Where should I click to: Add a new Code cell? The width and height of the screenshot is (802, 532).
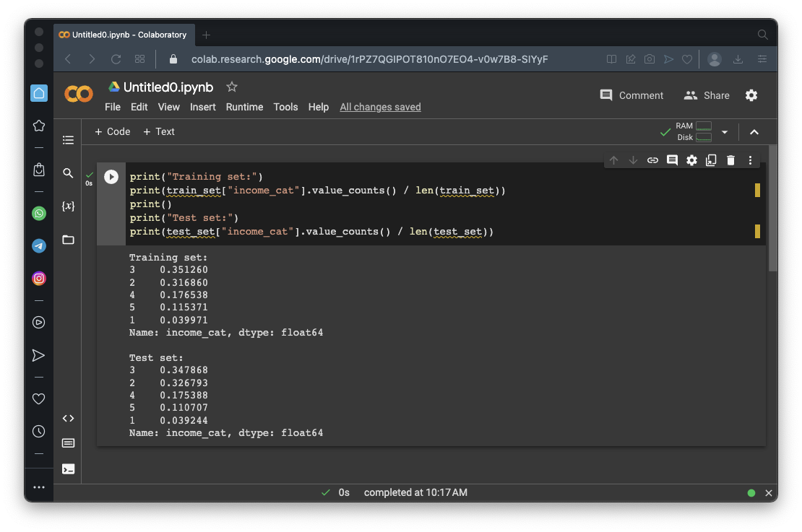tap(113, 131)
